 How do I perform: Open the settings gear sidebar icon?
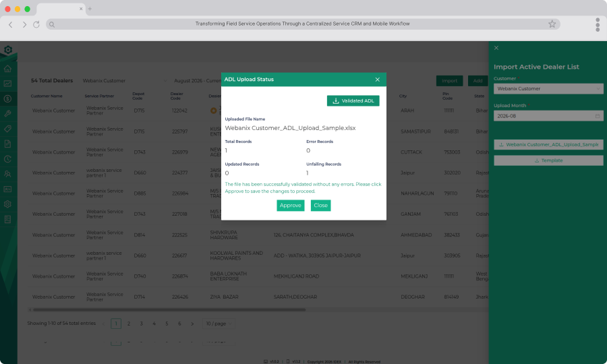coord(7,204)
